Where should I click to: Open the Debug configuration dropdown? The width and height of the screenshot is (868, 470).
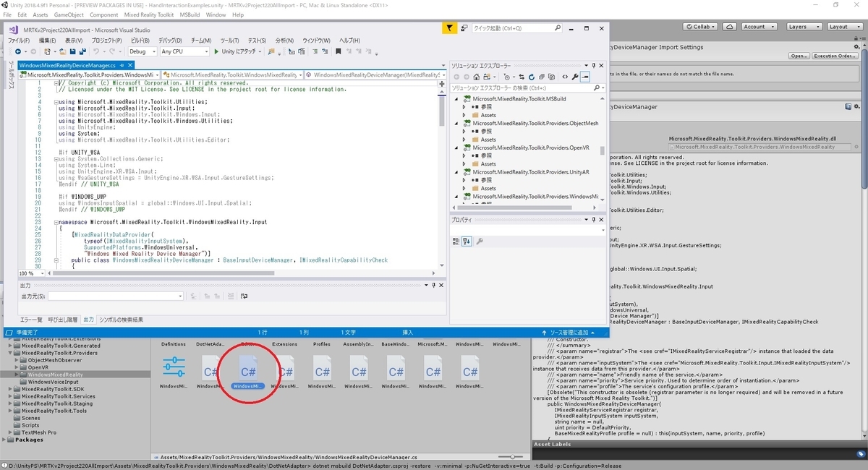point(142,51)
